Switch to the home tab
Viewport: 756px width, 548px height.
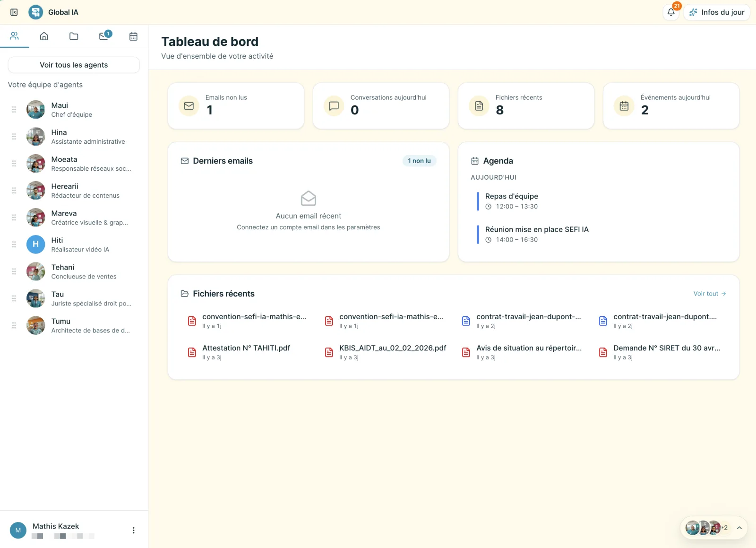[x=44, y=36]
